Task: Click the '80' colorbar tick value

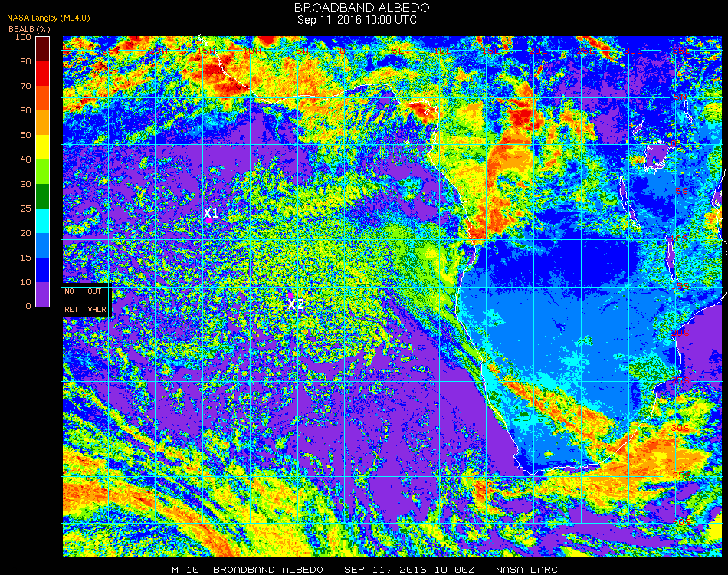Action: click(25, 61)
